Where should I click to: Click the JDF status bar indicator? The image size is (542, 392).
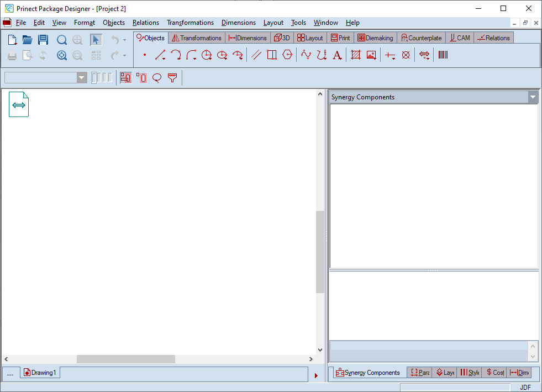[525, 388]
